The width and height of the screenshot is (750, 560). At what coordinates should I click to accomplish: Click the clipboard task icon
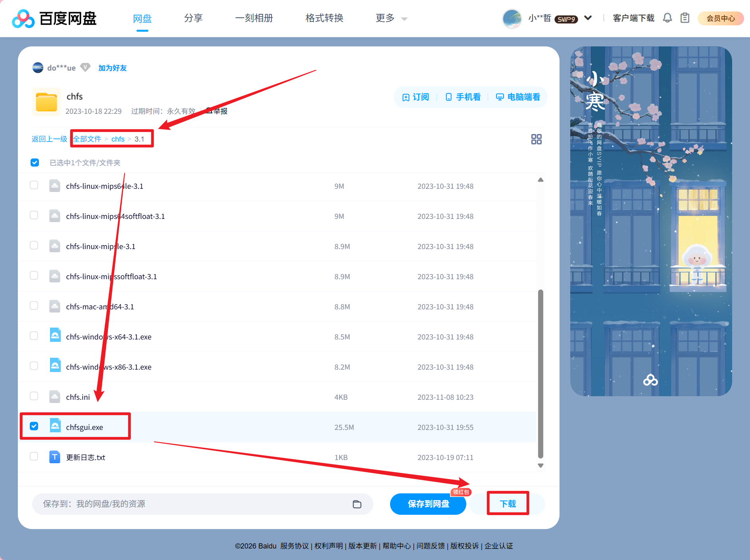pos(685,18)
